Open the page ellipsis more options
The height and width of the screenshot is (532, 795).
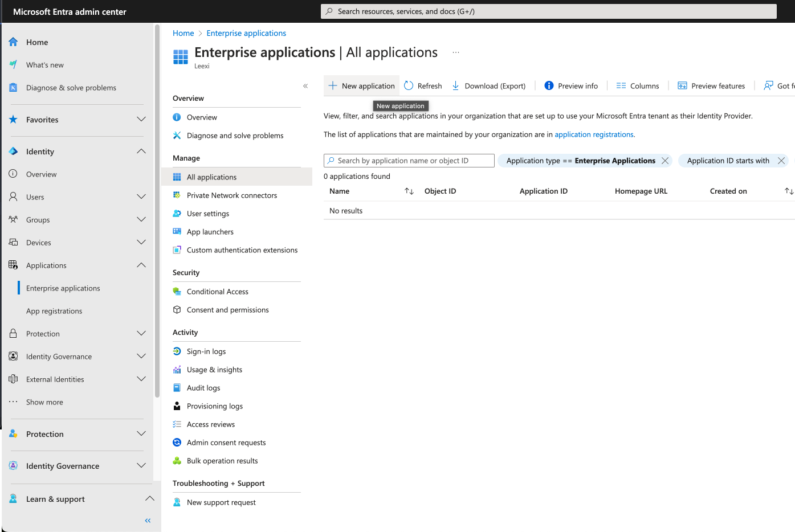[456, 52]
